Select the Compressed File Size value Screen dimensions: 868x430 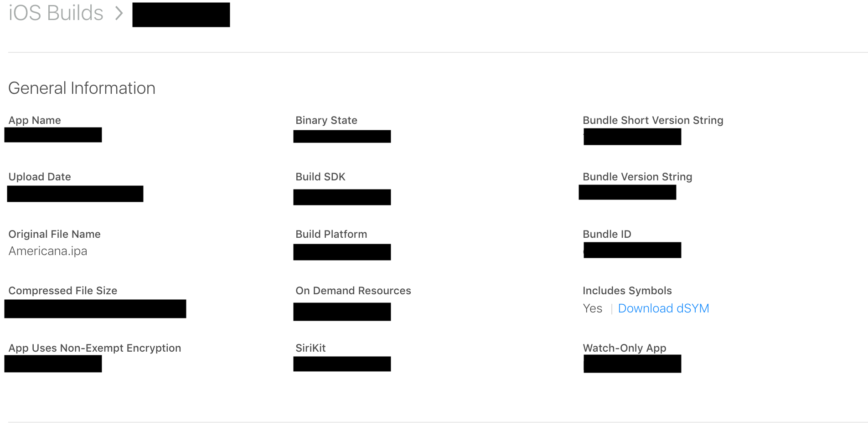[95, 309]
